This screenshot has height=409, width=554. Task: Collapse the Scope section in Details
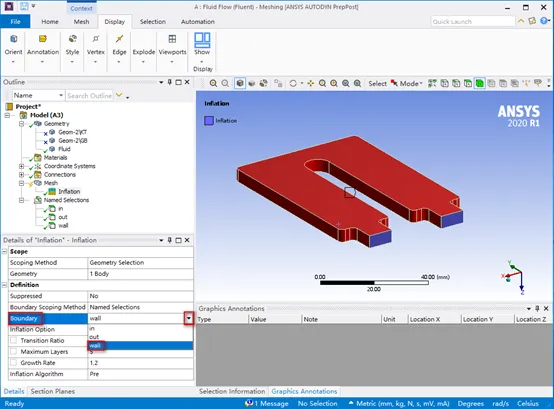[x=5, y=251]
